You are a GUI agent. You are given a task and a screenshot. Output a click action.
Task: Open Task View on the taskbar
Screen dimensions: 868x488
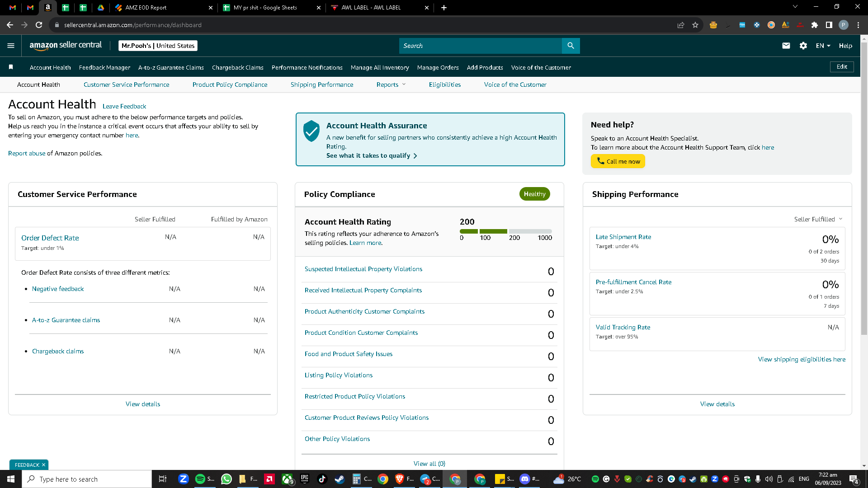click(x=163, y=479)
